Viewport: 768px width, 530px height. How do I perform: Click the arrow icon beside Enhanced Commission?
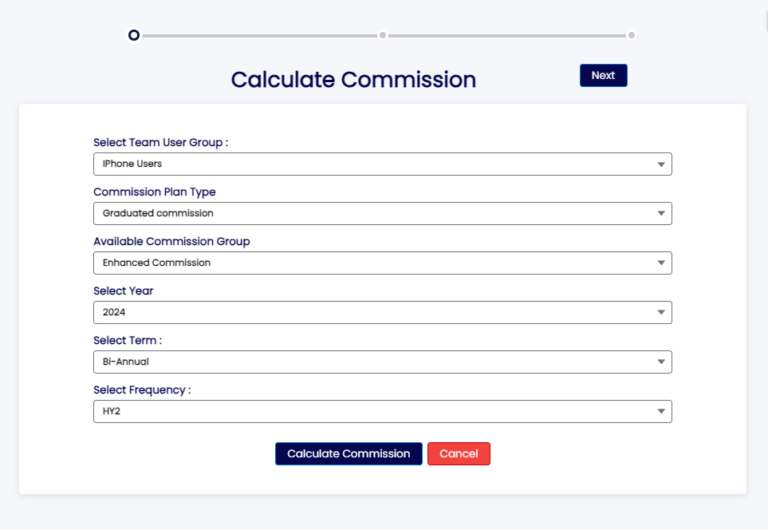click(x=661, y=263)
